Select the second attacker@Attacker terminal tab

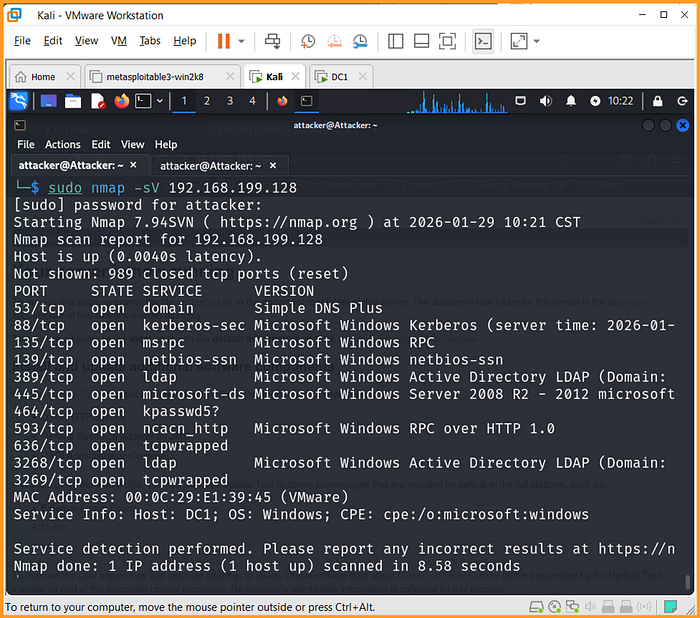click(218, 166)
